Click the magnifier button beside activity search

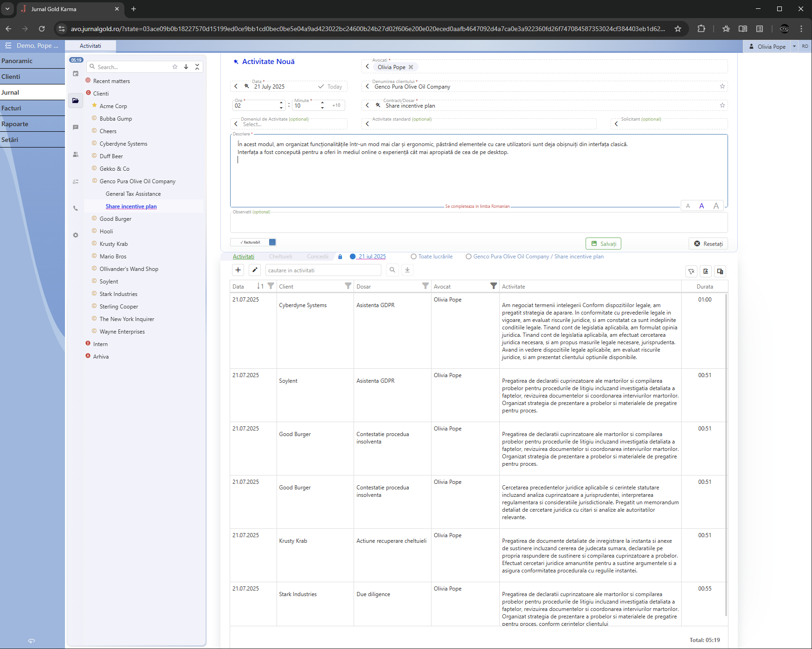coord(393,270)
